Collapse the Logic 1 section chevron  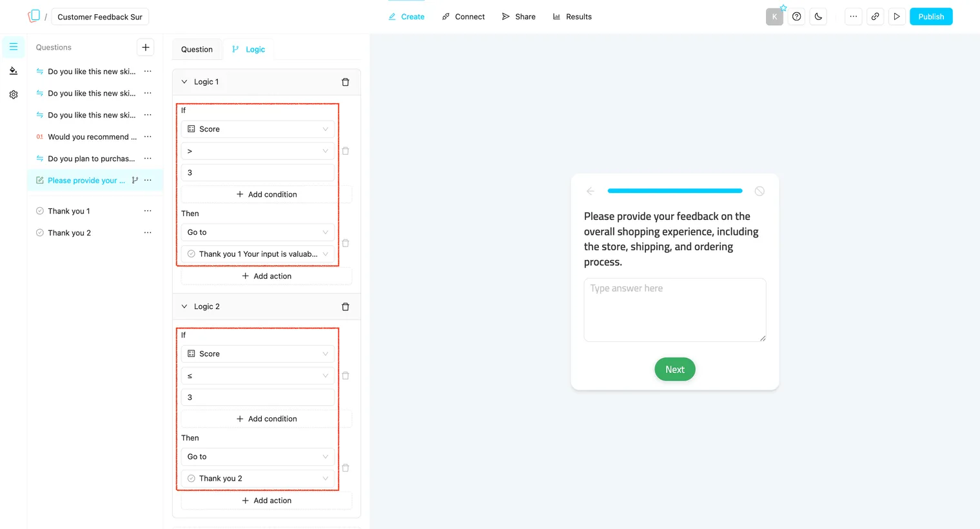point(184,82)
